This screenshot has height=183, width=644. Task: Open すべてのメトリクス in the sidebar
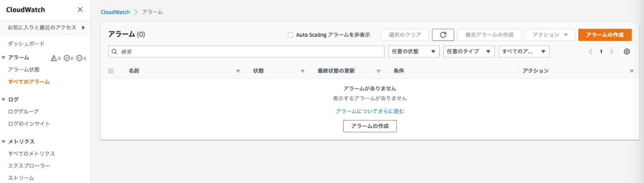coord(32,154)
